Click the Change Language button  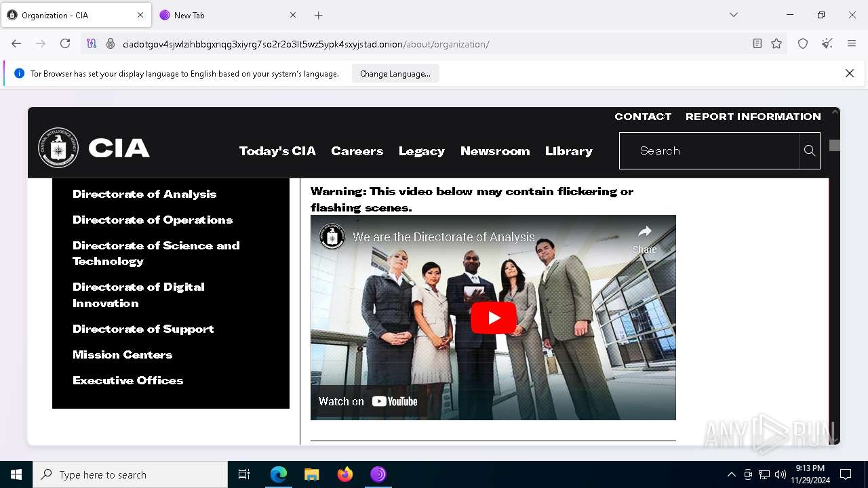pos(395,73)
